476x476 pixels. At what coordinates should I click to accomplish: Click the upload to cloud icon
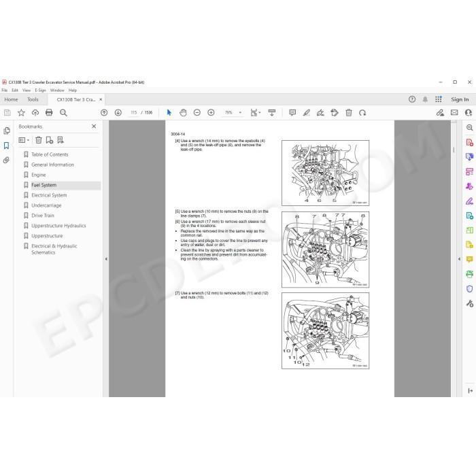tap(35, 113)
